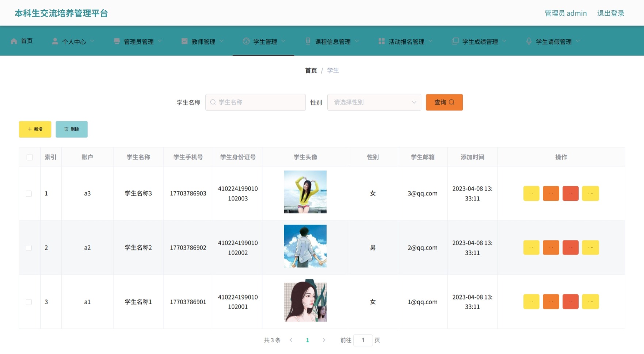Open the avatar thumbnail of 学生名称1
This screenshot has width=644, height=354.
coord(305,300)
